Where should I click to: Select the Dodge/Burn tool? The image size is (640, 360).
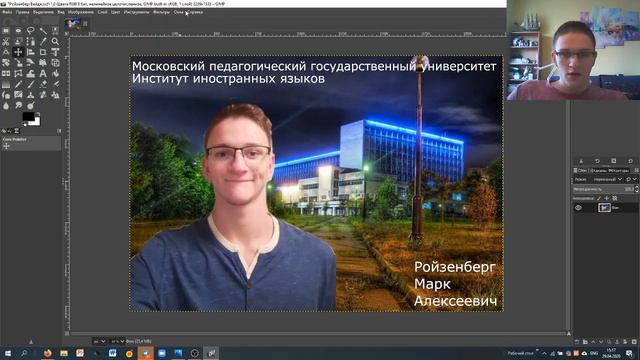tap(31, 106)
